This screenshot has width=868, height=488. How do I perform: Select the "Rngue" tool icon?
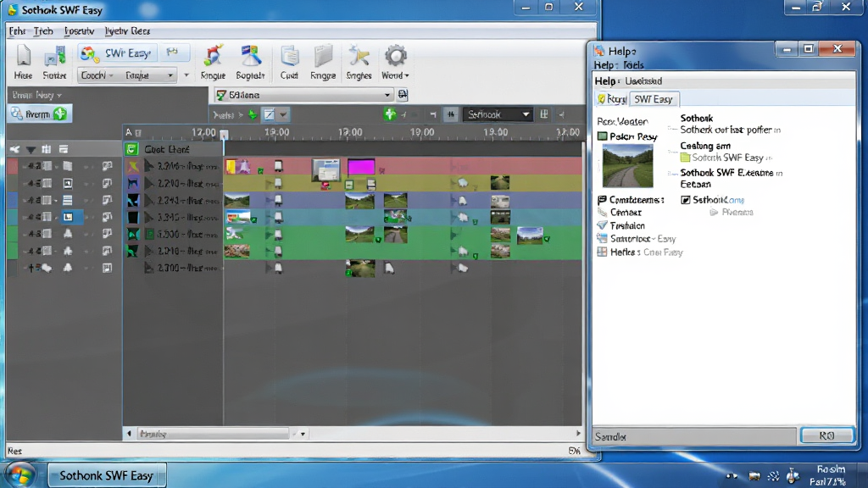213,56
